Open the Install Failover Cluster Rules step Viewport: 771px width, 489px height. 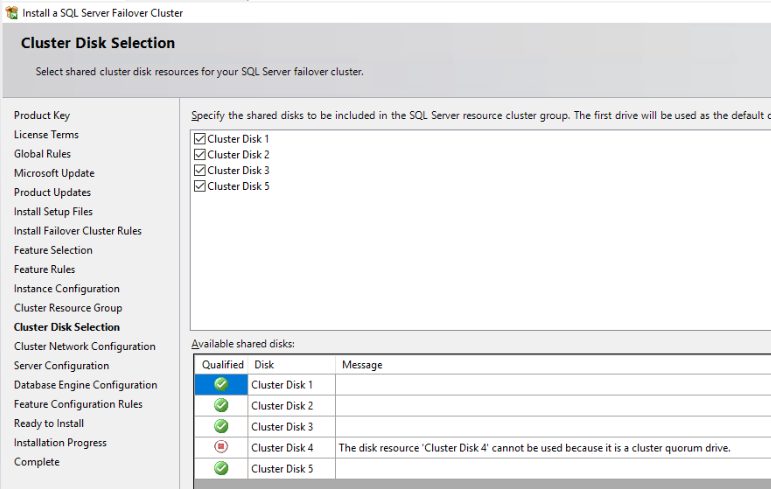coord(78,231)
